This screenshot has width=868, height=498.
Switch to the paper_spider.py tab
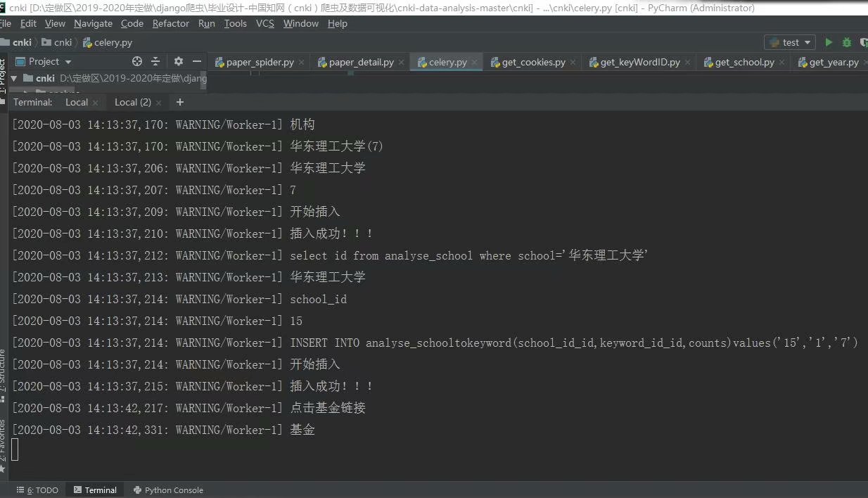259,62
